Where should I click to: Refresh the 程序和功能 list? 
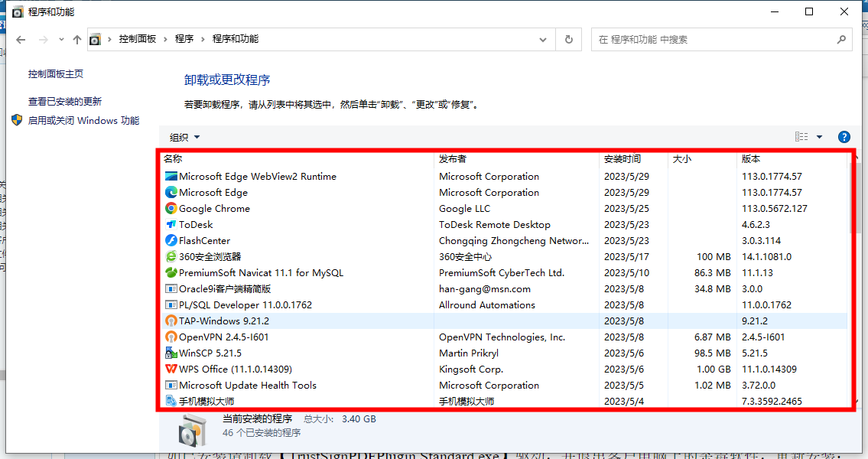pos(568,40)
